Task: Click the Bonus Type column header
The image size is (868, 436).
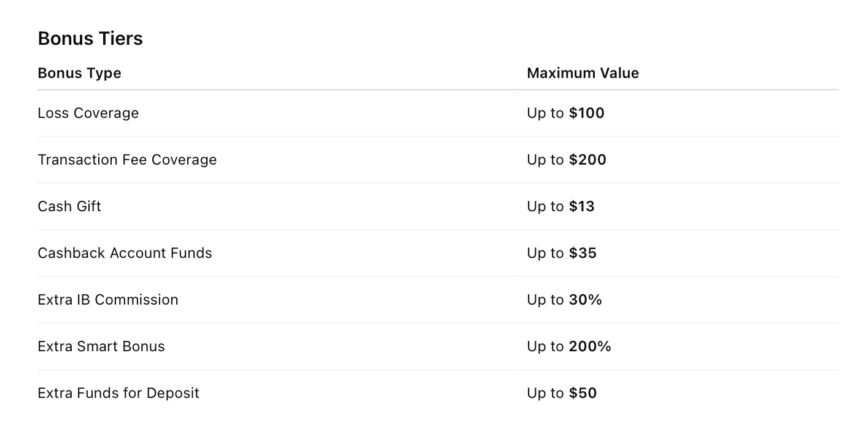Action: 79,73
